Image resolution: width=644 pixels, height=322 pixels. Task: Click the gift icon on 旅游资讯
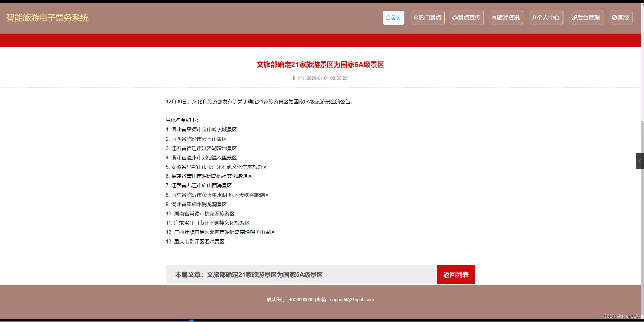pos(494,17)
